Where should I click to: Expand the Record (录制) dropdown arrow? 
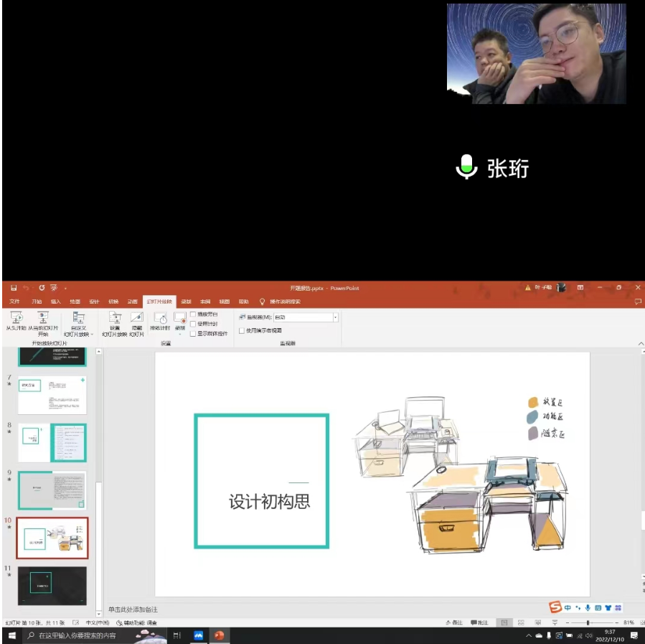pos(180,334)
